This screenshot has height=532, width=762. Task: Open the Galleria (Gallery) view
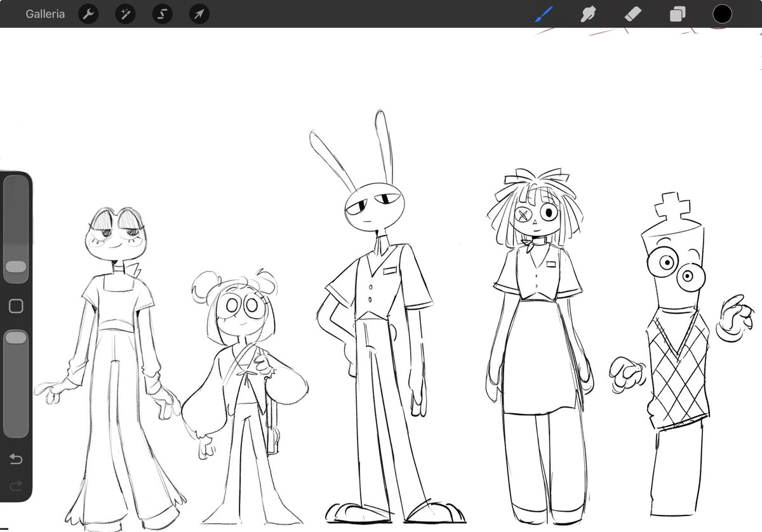45,14
